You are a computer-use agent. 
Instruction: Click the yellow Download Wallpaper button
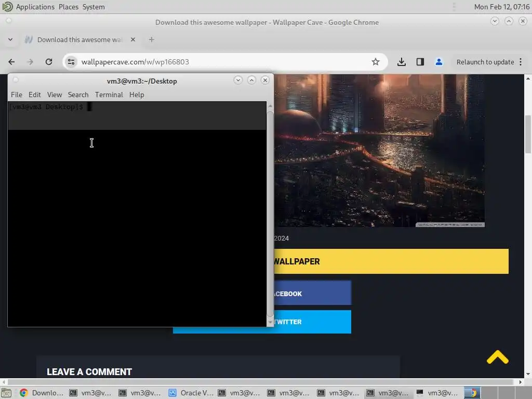coord(391,261)
